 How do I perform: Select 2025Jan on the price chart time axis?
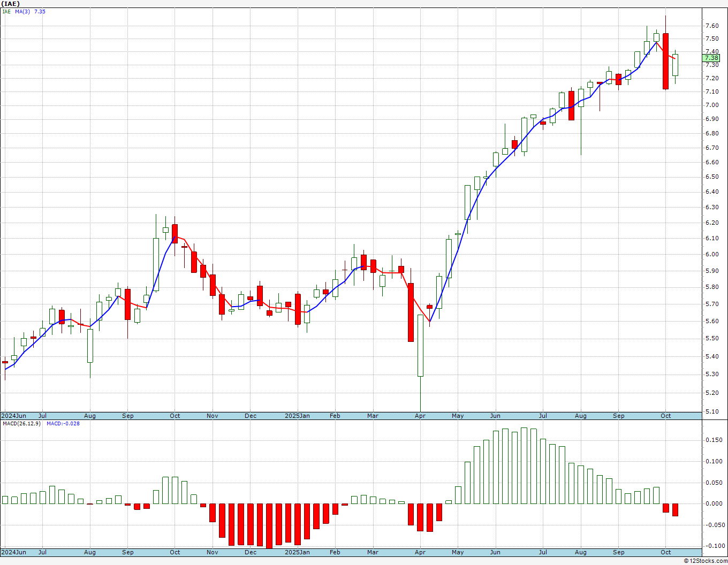tap(297, 416)
